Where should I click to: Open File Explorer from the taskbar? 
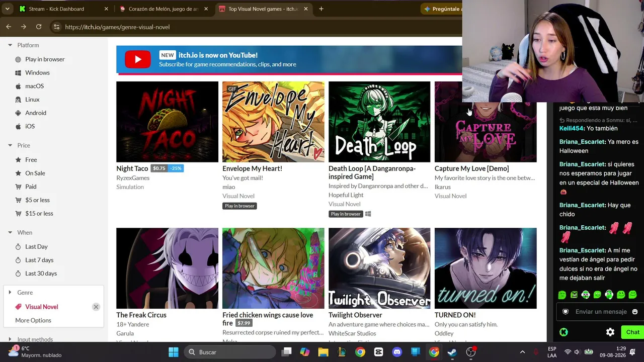pyautogui.click(x=323, y=352)
